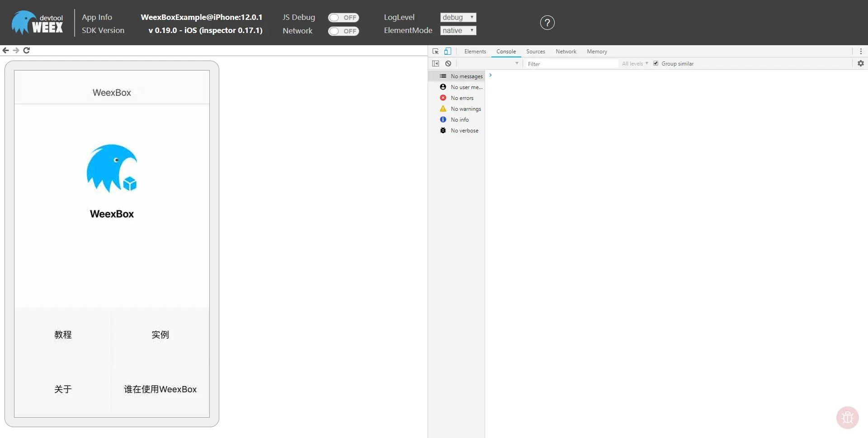868x438 pixels.
Task: Switch to the Memory tab
Action: 597,52
